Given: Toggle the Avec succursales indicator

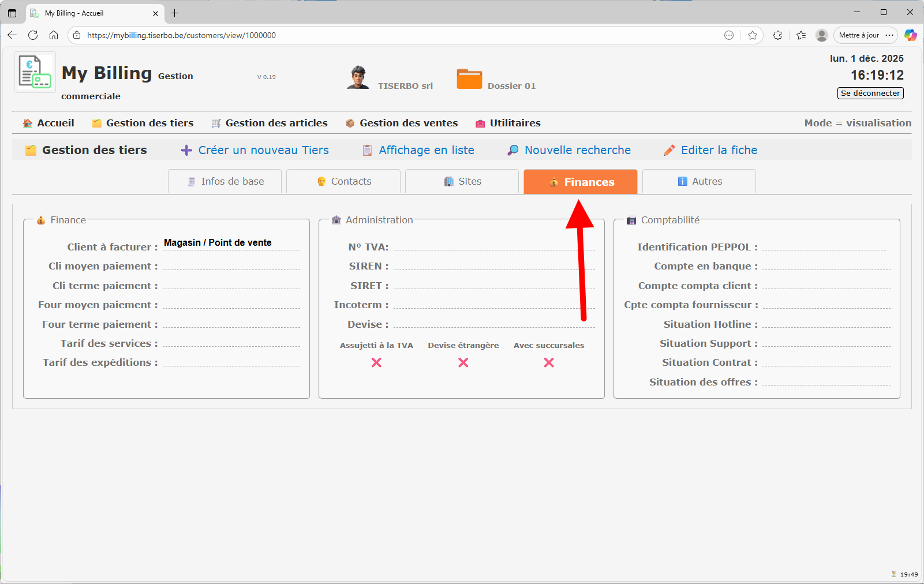Looking at the screenshot, I should [548, 362].
